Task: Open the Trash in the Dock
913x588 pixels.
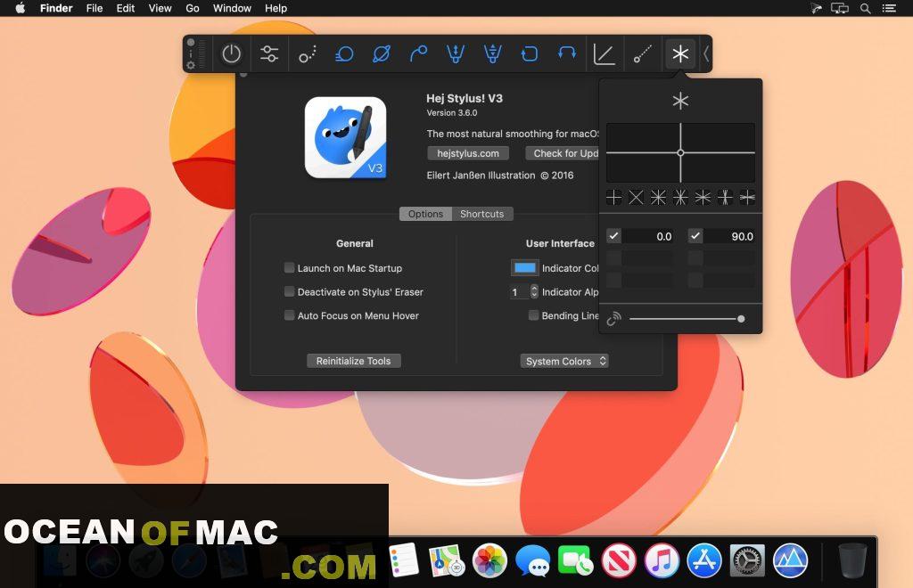Action: coord(852,560)
